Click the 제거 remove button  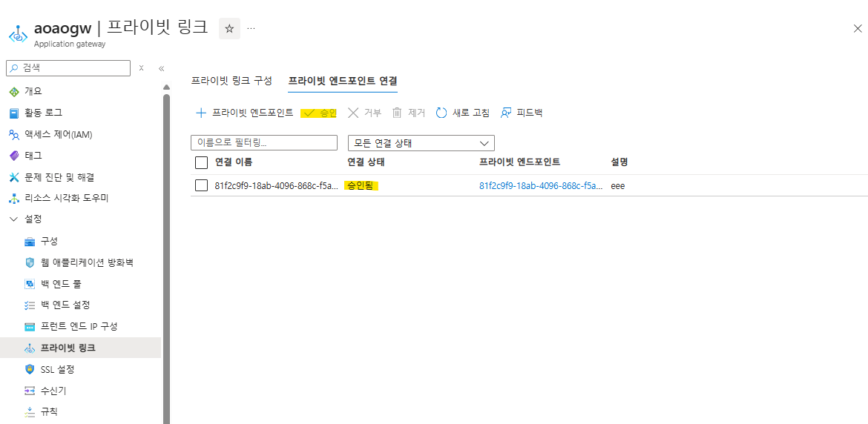point(409,113)
